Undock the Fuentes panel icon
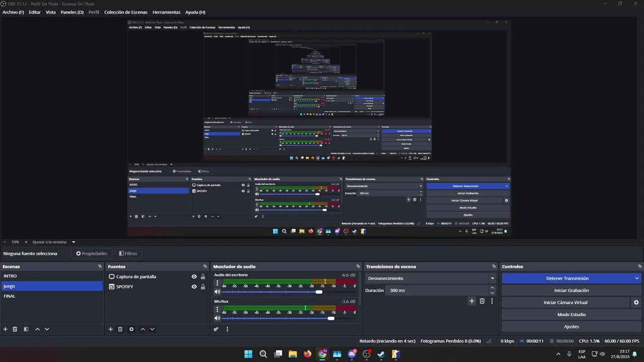 (x=205, y=266)
